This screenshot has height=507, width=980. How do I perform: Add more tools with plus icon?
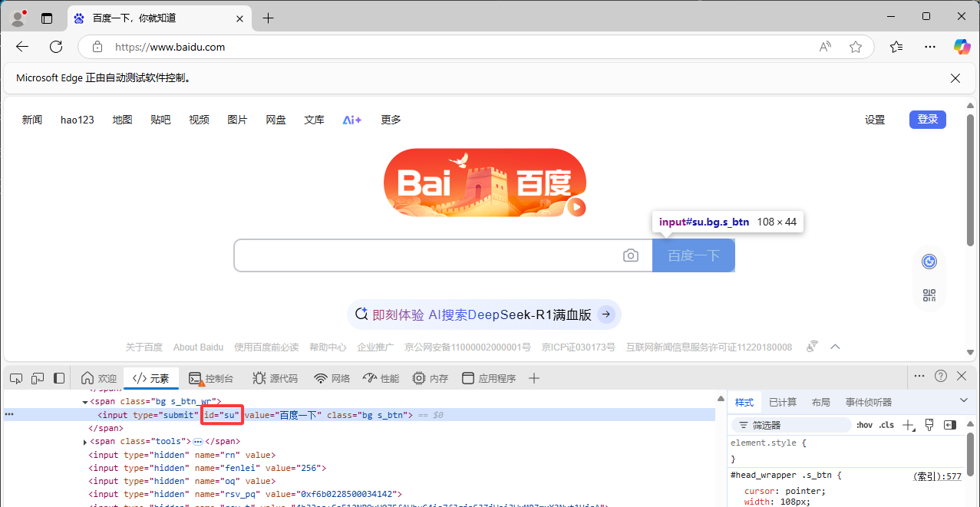click(534, 378)
